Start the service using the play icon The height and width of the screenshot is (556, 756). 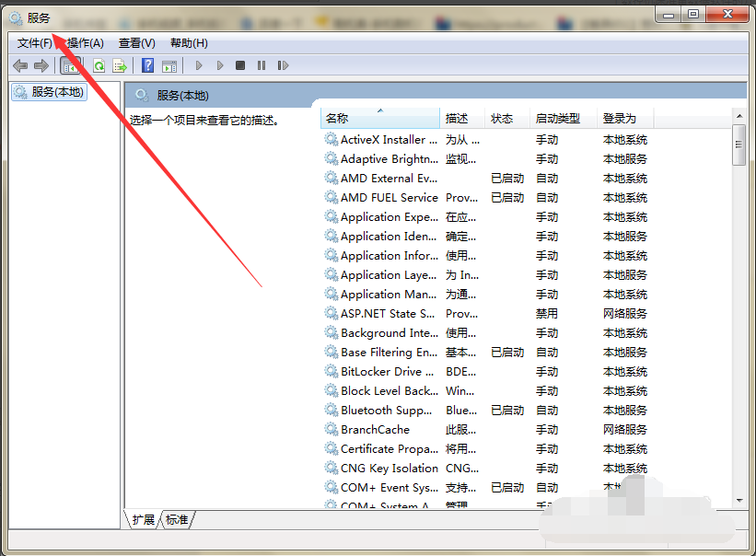tap(199, 64)
